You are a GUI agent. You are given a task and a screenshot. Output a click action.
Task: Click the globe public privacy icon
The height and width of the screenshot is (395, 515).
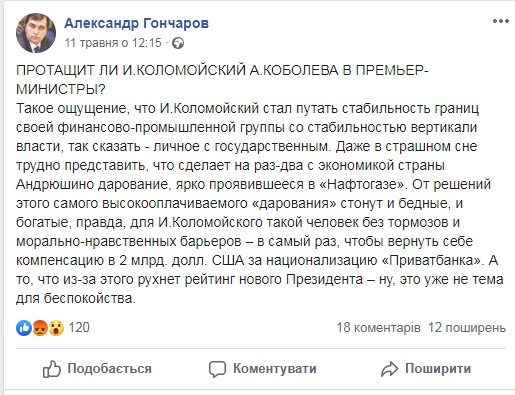point(178,43)
